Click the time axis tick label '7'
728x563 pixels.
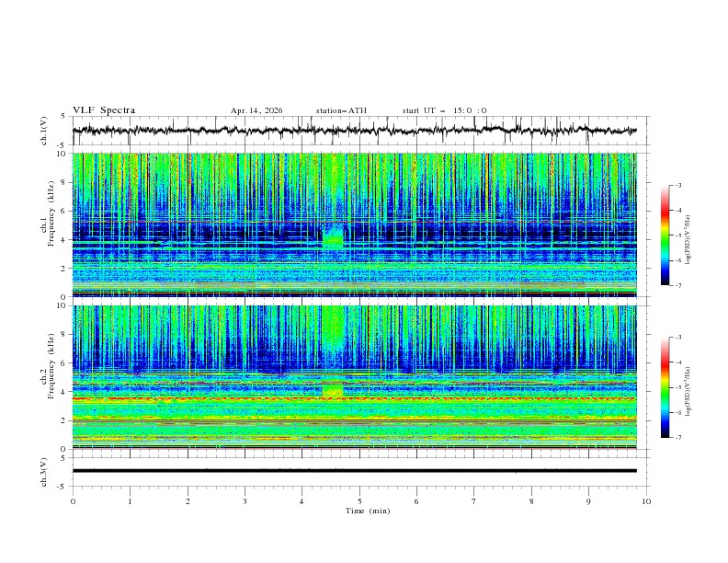tap(474, 501)
